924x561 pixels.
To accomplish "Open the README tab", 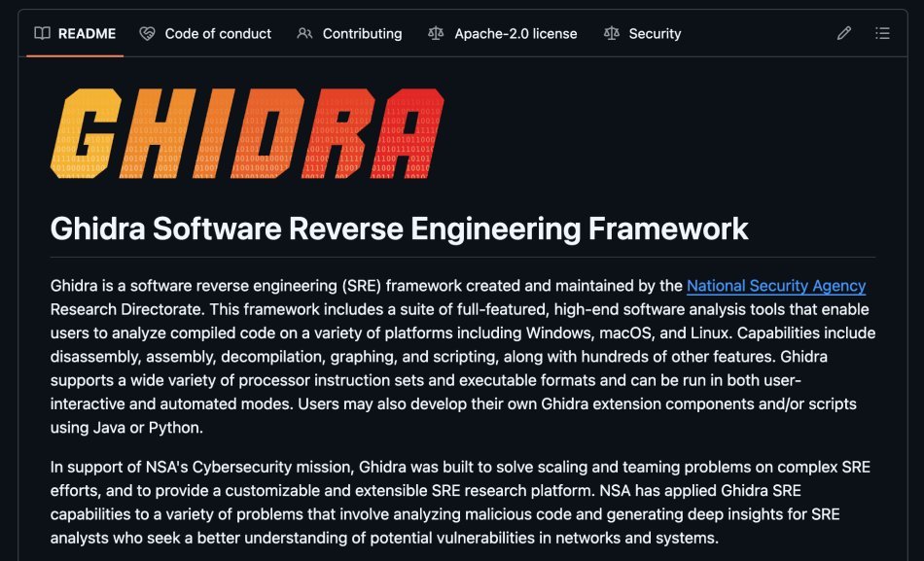I will pos(75,34).
